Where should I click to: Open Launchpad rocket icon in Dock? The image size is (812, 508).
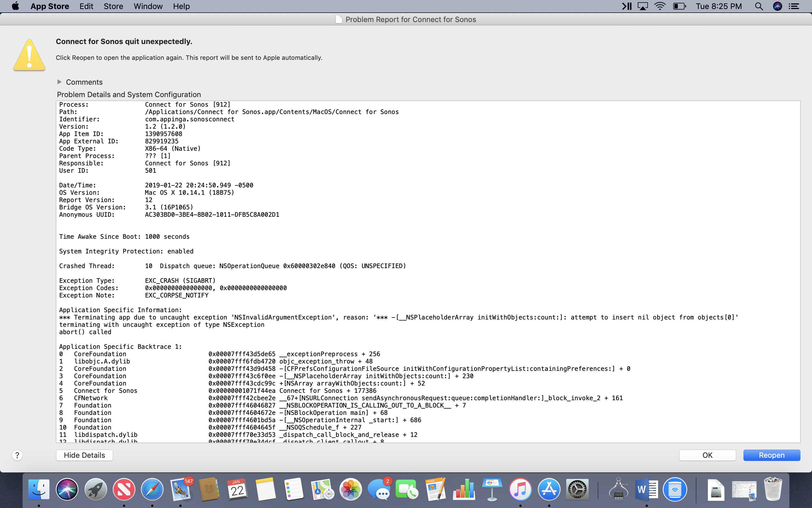pos(96,489)
